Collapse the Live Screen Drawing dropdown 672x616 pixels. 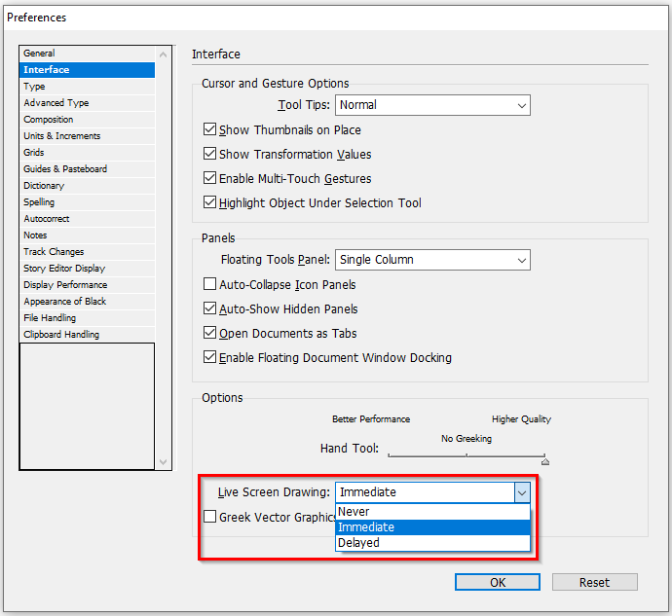click(x=522, y=492)
